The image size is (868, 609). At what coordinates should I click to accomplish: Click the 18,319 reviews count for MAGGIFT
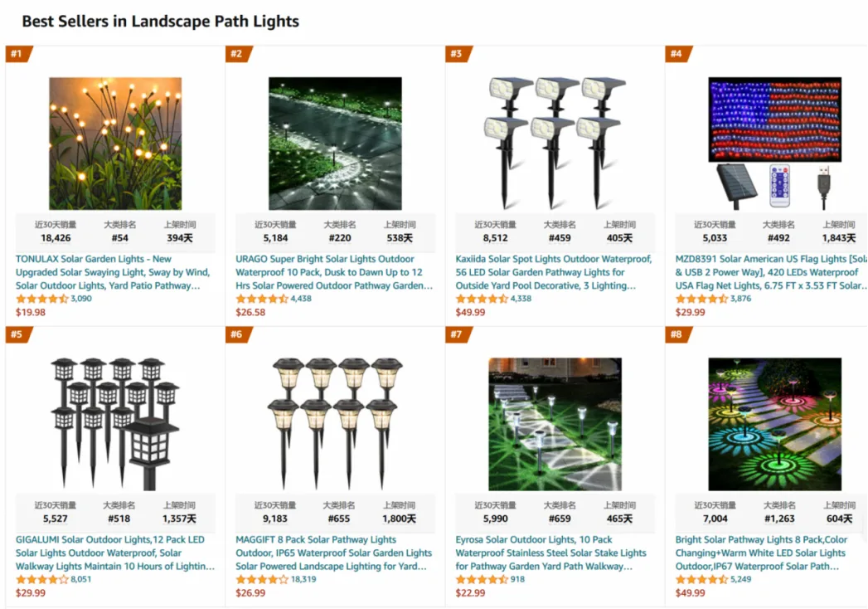pyautogui.click(x=303, y=579)
